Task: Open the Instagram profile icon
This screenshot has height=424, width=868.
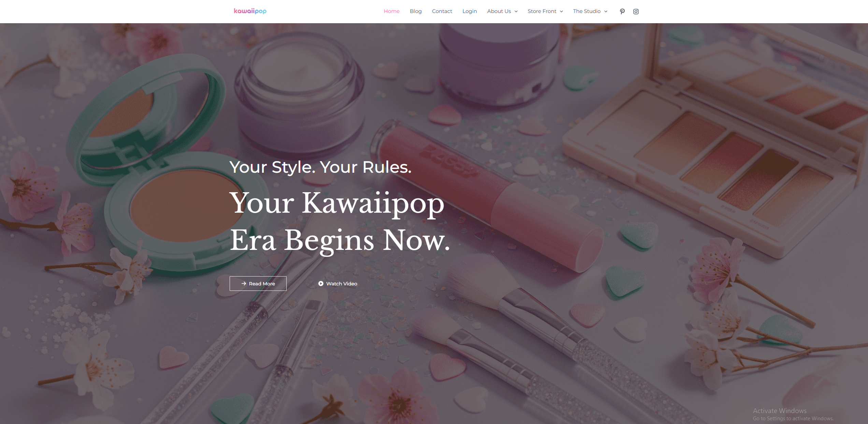Action: [636, 12]
